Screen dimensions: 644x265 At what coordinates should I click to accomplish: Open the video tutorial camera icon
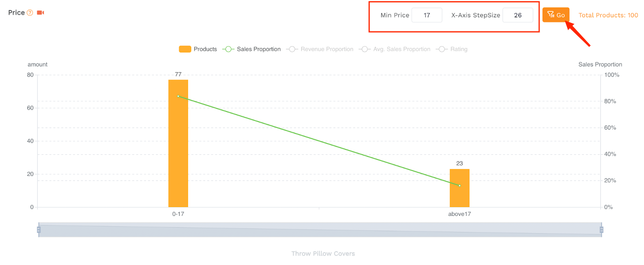40,13
